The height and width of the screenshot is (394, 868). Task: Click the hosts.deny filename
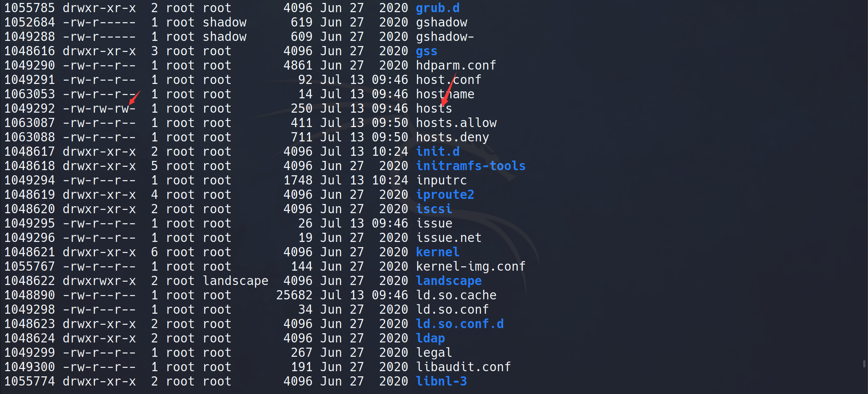click(452, 137)
